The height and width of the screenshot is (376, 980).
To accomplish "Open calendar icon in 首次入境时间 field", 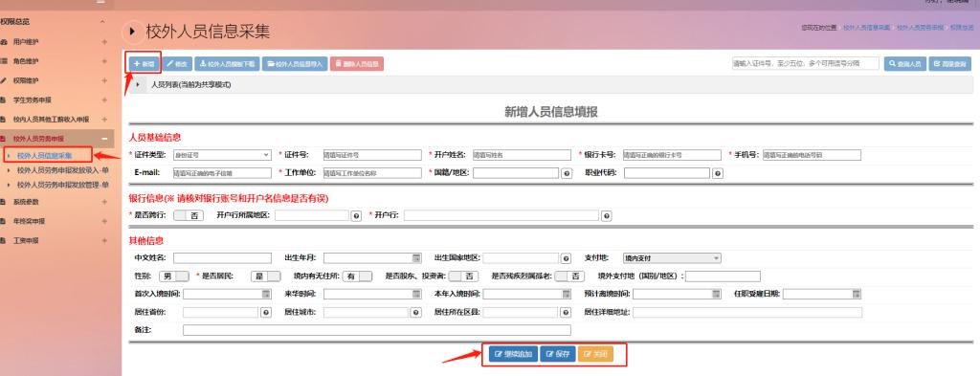I will pyautogui.click(x=266, y=294).
